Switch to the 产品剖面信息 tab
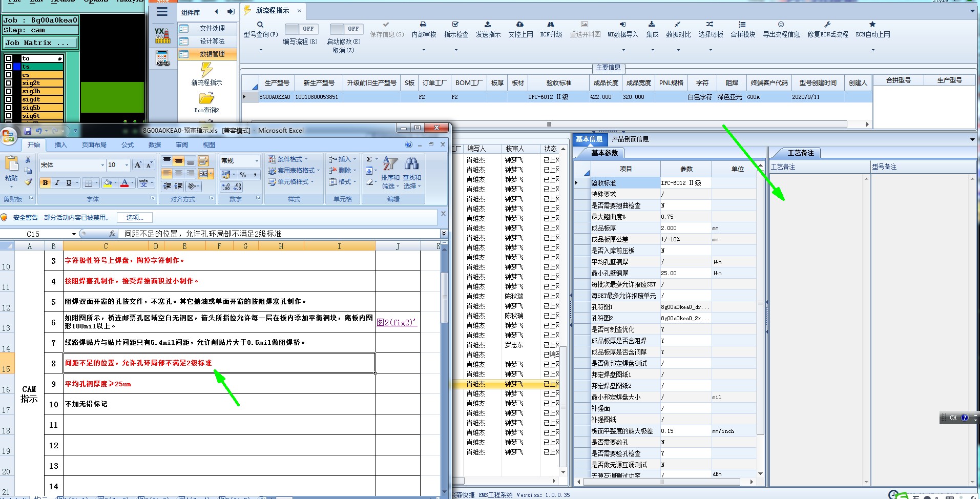Image resolution: width=980 pixels, height=499 pixels. 630,139
